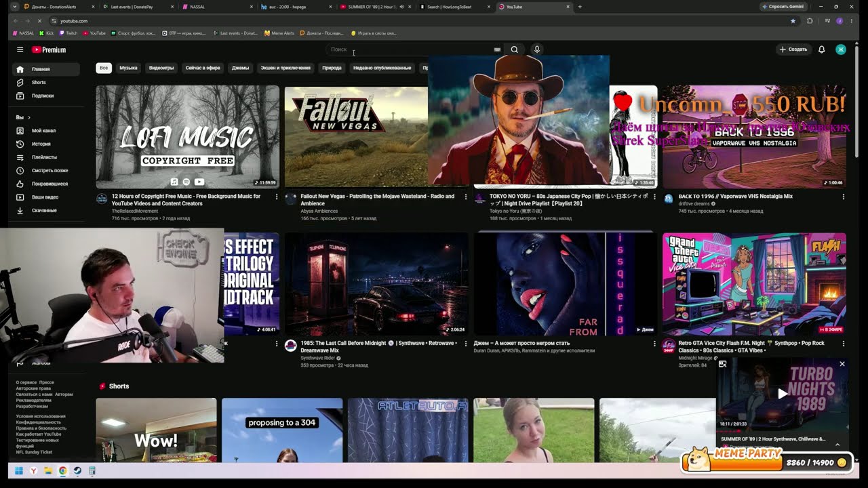Open File Explorer from the taskbar
This screenshot has height=488, width=868.
(x=48, y=470)
